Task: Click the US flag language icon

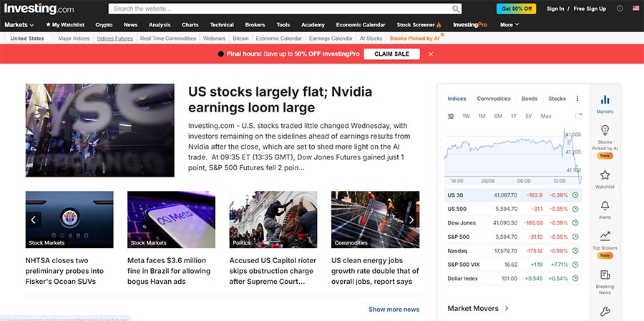Action: point(636,8)
